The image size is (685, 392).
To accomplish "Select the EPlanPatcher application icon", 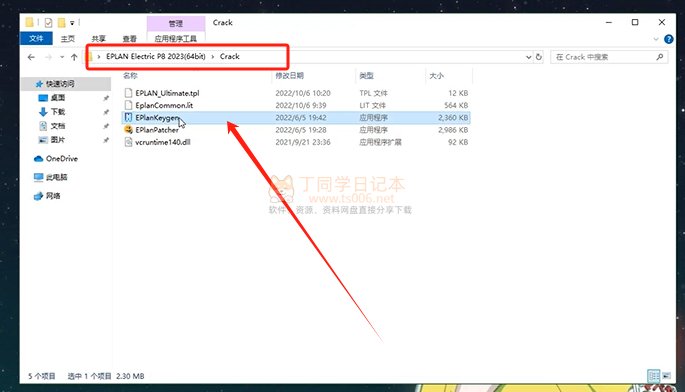I will click(x=128, y=130).
